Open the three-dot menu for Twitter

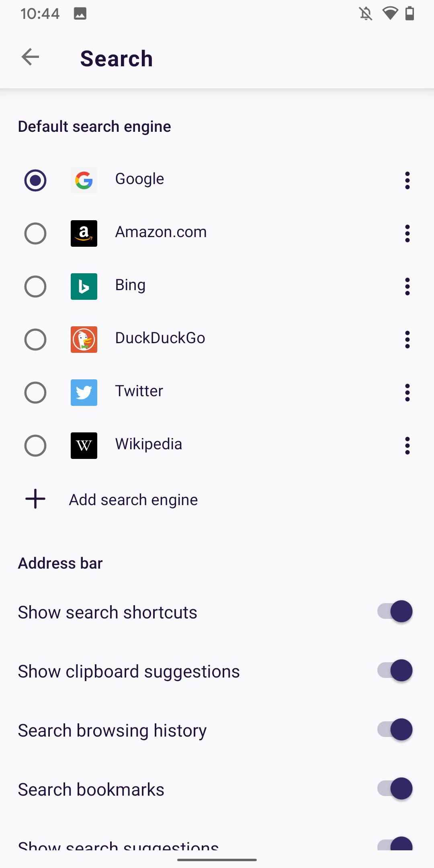(x=407, y=393)
